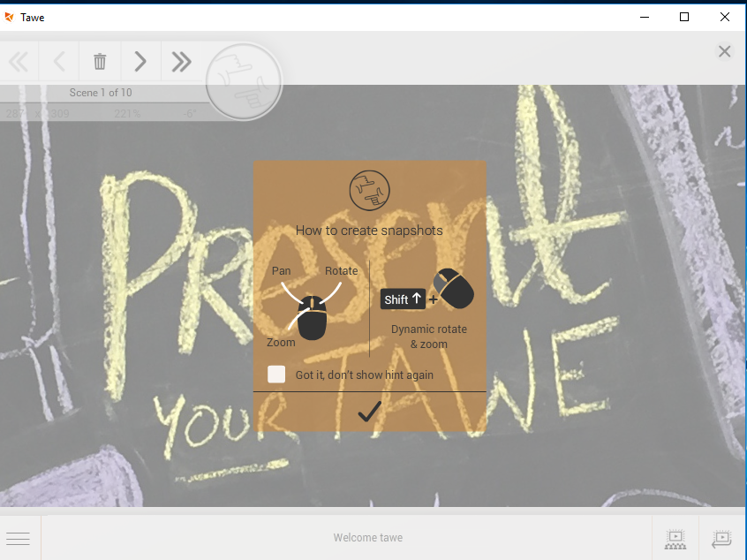Go to the previous scene
The width and height of the screenshot is (747, 560).
point(59,62)
